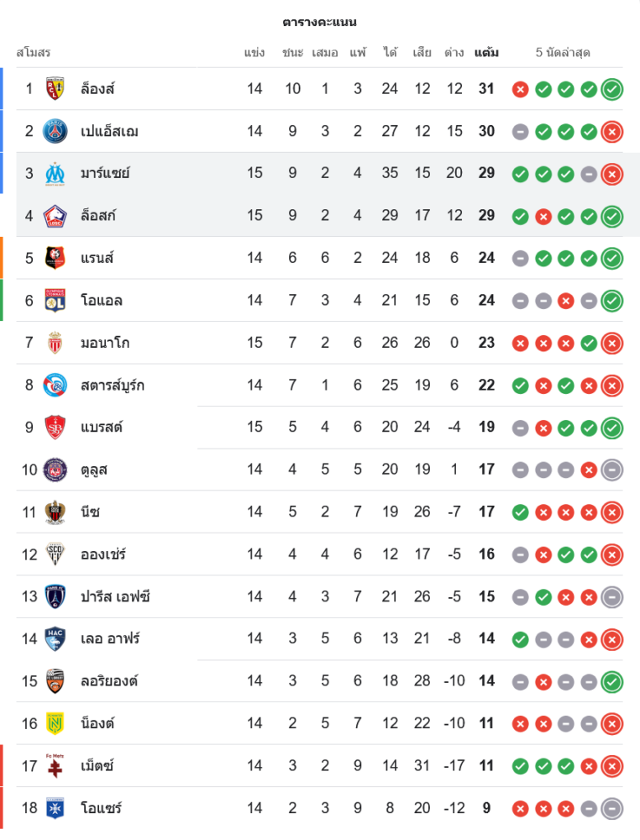Click the 5 นัดล่าสุด column header
Screen dimensions: 640x840
563,52
